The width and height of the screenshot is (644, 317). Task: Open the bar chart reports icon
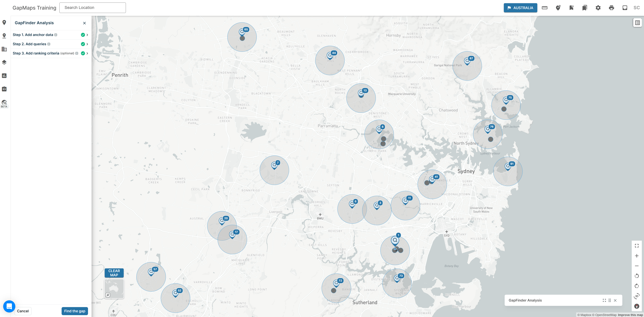[4, 76]
